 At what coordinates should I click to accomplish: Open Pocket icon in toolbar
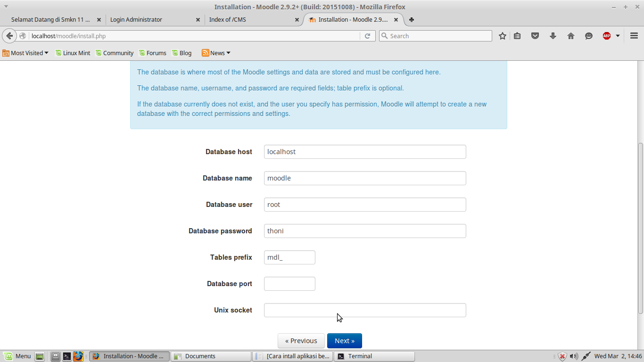pos(535,36)
